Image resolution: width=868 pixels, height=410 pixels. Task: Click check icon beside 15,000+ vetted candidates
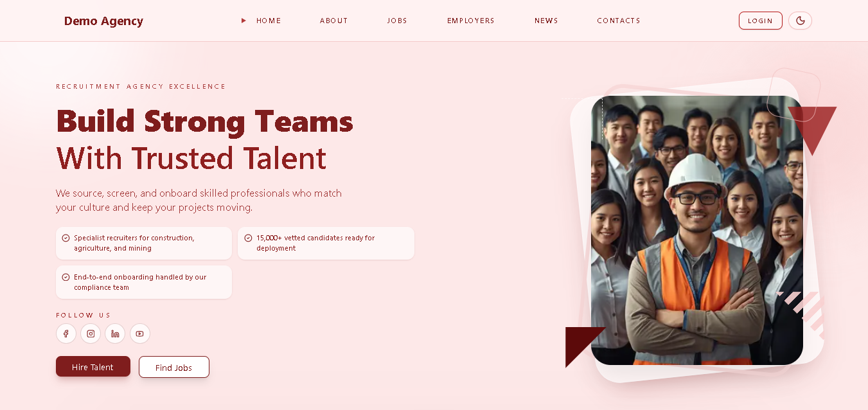pyautogui.click(x=248, y=238)
